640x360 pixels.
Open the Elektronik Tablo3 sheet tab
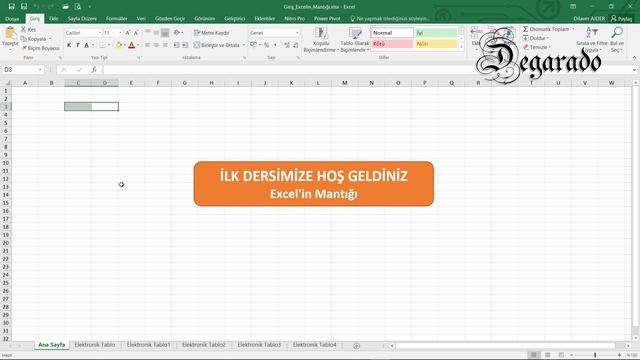259,345
